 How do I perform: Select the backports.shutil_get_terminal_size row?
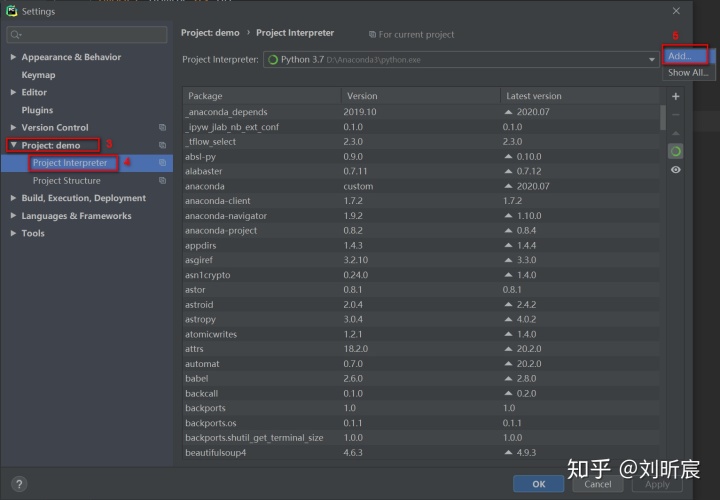(x=421, y=438)
